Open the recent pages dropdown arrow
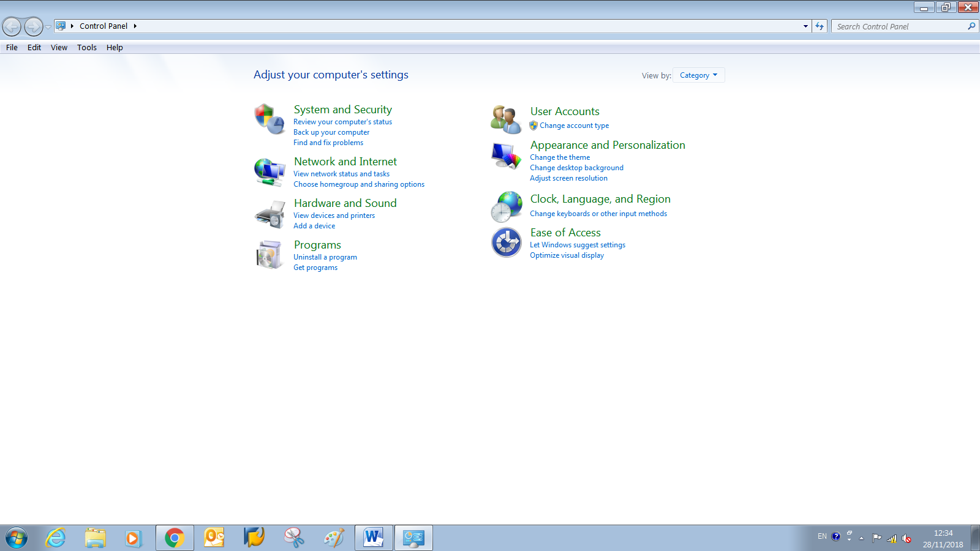Image resolution: width=980 pixels, height=551 pixels. tap(48, 27)
